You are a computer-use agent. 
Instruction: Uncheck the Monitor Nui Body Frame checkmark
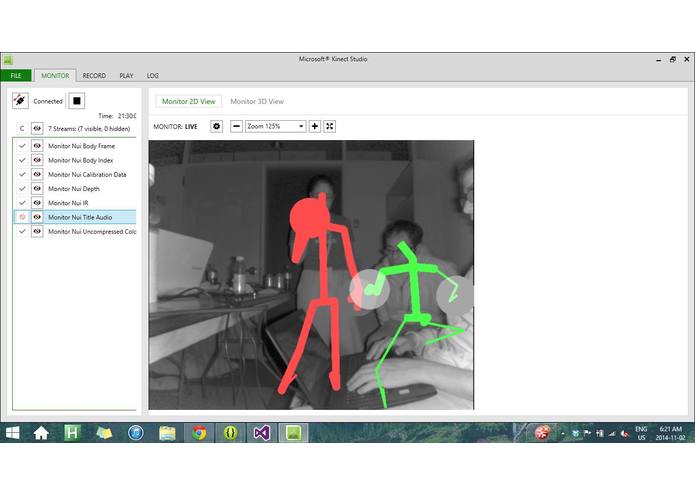point(22,146)
